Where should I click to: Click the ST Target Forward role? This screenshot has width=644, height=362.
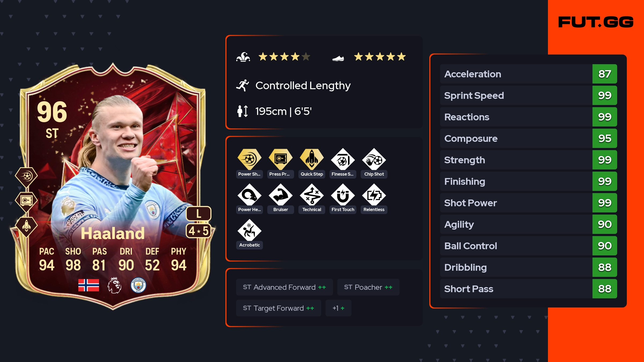tap(279, 308)
